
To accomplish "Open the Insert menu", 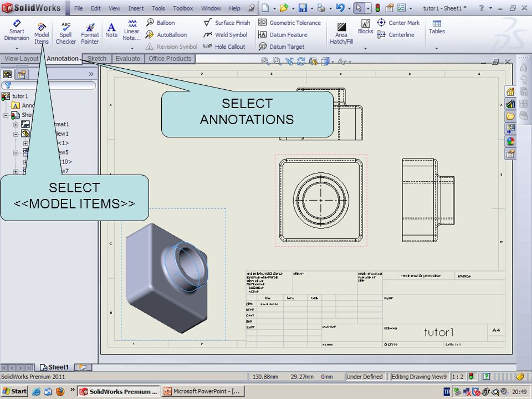I will [136, 8].
